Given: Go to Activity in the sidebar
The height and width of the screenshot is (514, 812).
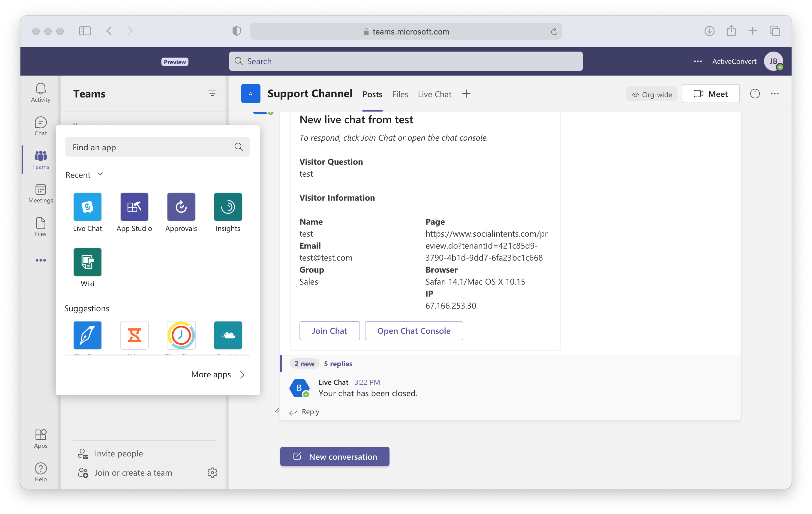Looking at the screenshot, I should (41, 93).
